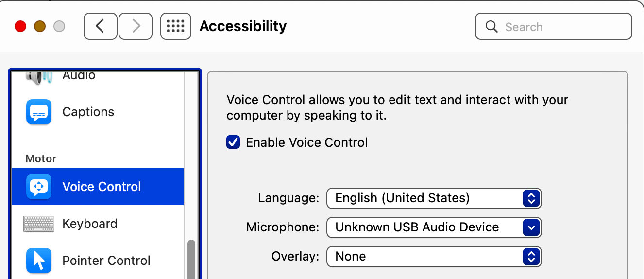The width and height of the screenshot is (644, 279).
Task: Click the sidebar vertical scrollbar thumb
Action: [191, 259]
